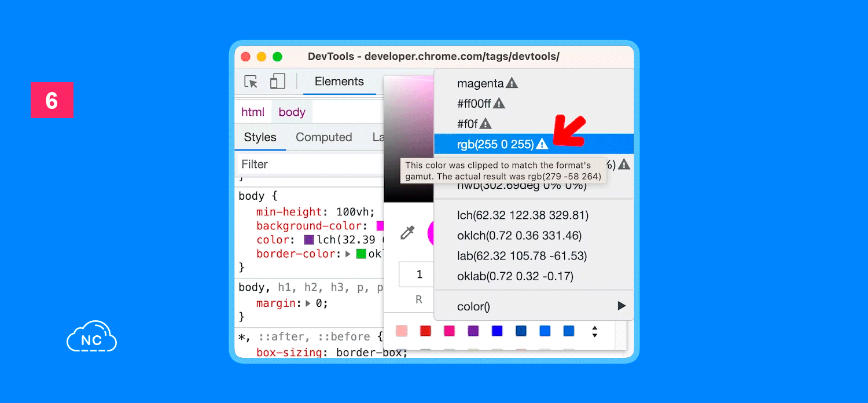
Task: Pick a color with the eyedropper tool
Action: pyautogui.click(x=407, y=233)
